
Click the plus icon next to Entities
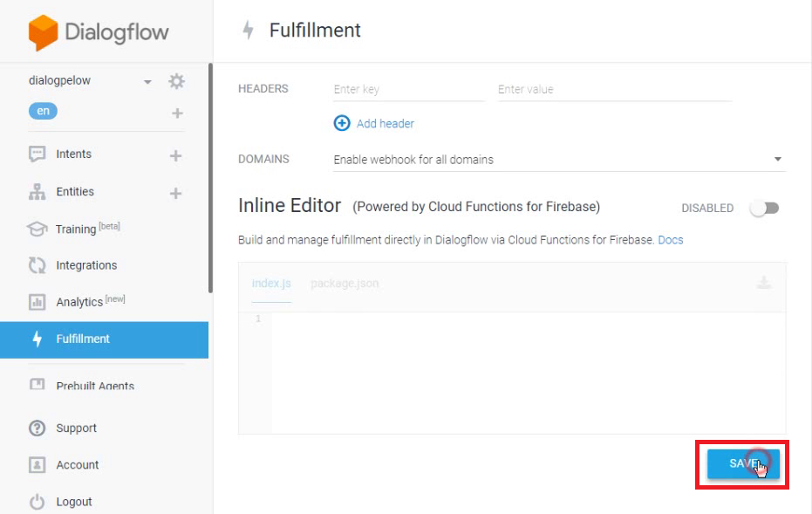pyautogui.click(x=175, y=193)
